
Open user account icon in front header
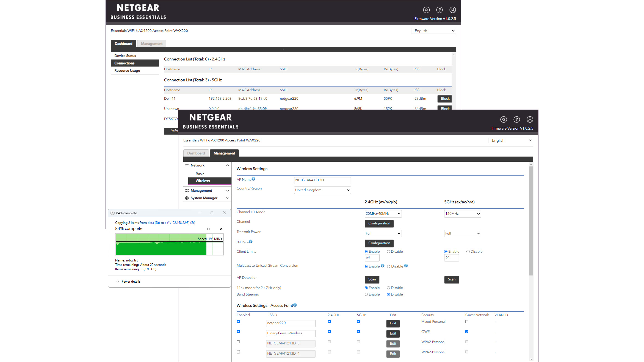coord(530,119)
